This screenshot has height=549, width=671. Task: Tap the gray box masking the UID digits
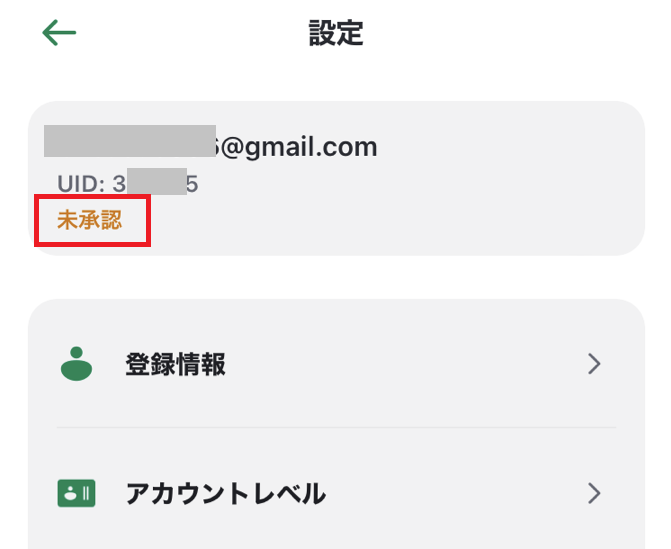[x=157, y=181]
